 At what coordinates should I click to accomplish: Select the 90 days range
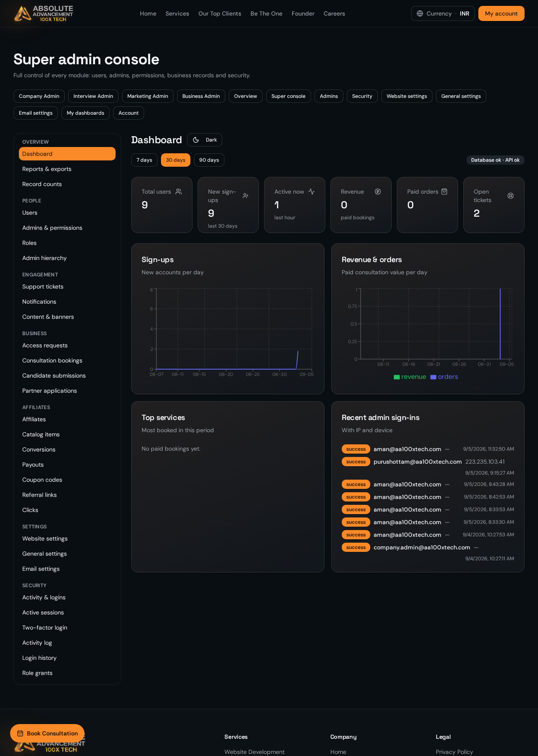point(209,160)
